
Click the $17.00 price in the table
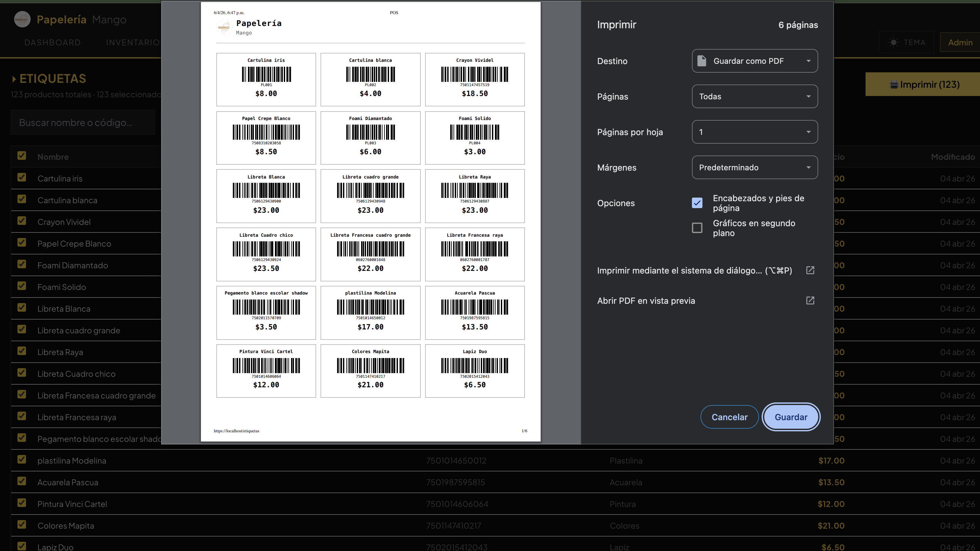click(831, 461)
